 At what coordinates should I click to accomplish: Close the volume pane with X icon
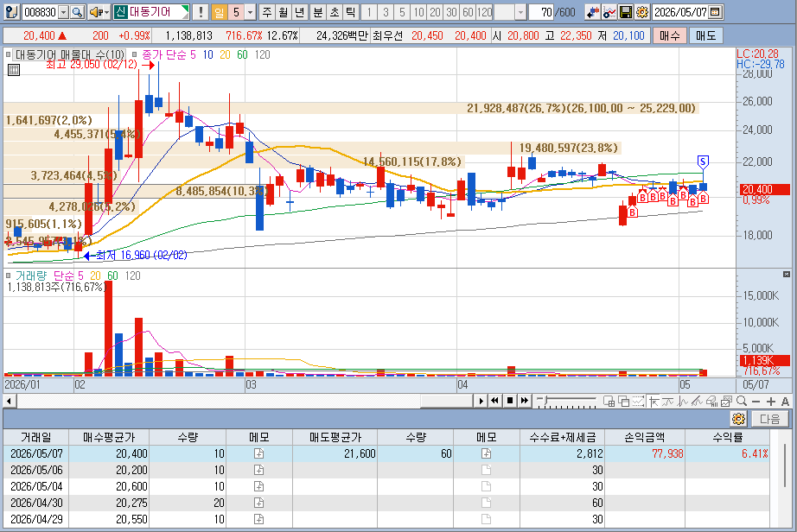pyautogui.click(x=787, y=274)
